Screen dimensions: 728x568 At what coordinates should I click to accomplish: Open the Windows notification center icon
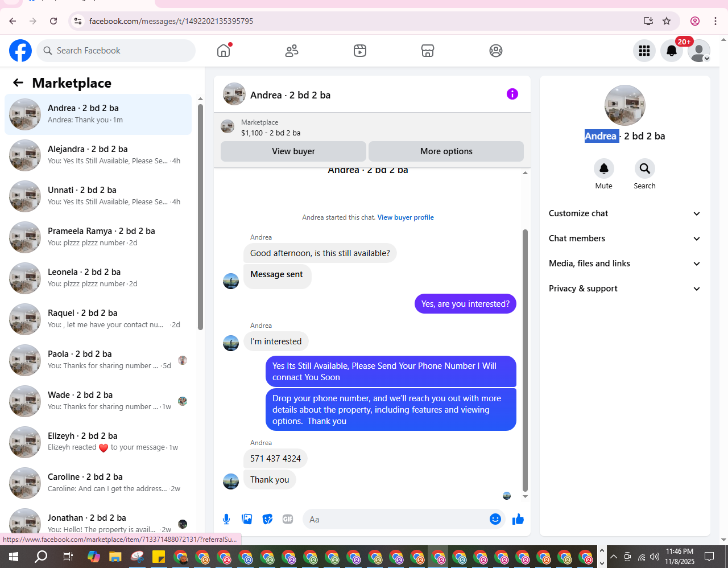coord(709,557)
